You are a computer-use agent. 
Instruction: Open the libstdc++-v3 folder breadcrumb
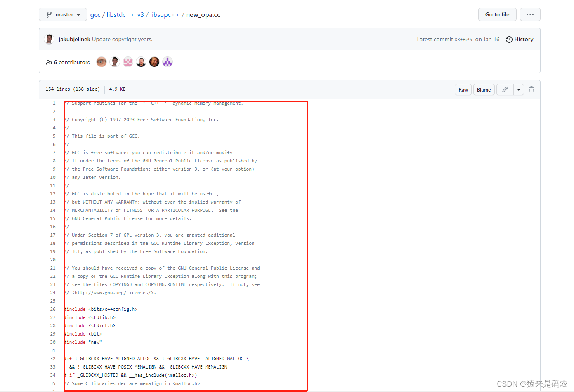coord(125,15)
